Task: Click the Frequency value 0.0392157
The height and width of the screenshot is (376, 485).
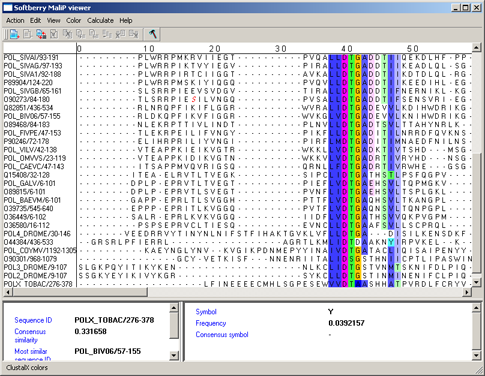Action: point(346,323)
